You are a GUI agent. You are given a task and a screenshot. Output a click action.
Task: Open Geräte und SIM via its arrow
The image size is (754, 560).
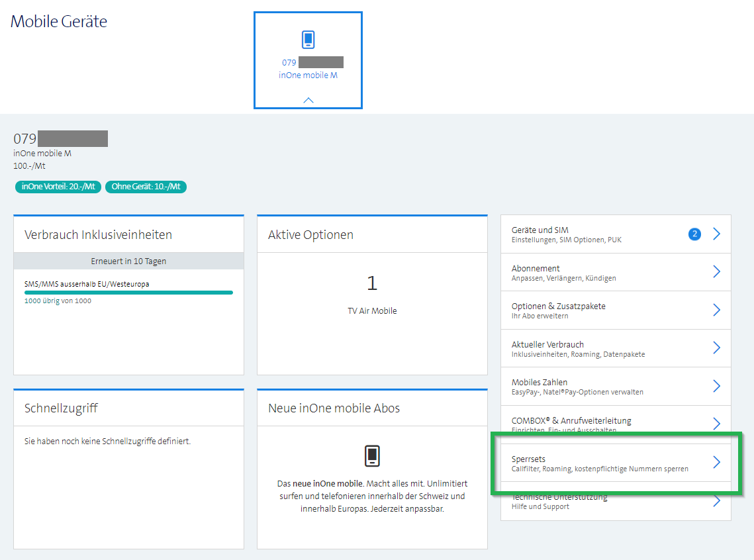[716, 234]
